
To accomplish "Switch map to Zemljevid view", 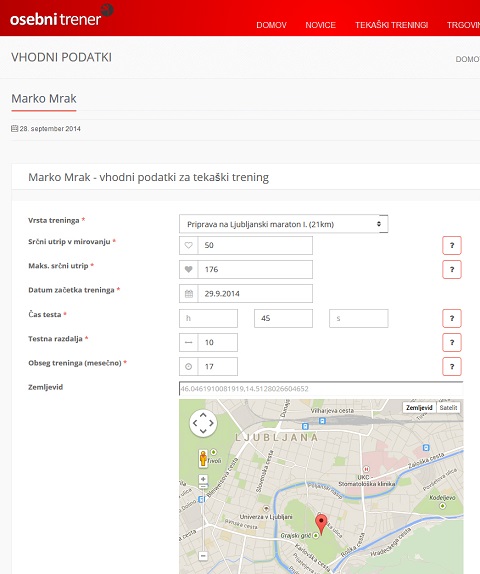I will coord(419,407).
